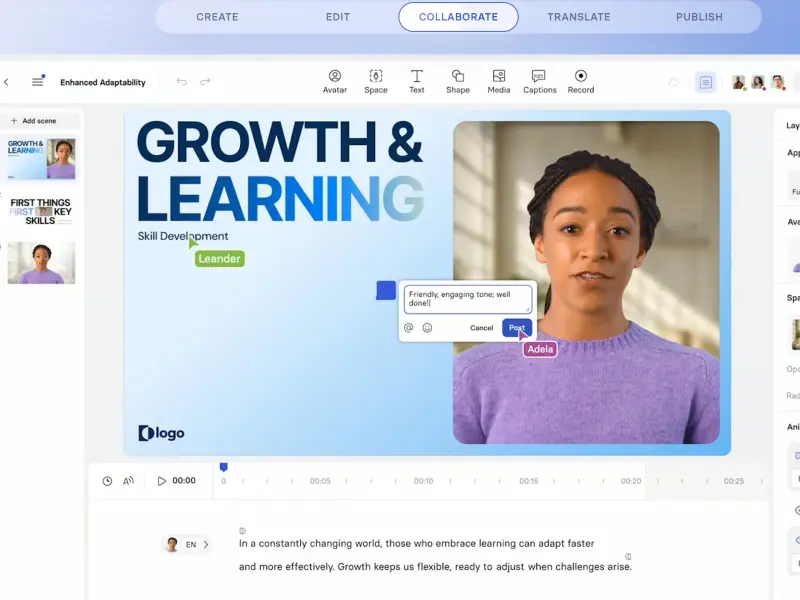The image size is (800, 600).
Task: Select the GROWTH & LEARNING heading
Action: (280, 170)
